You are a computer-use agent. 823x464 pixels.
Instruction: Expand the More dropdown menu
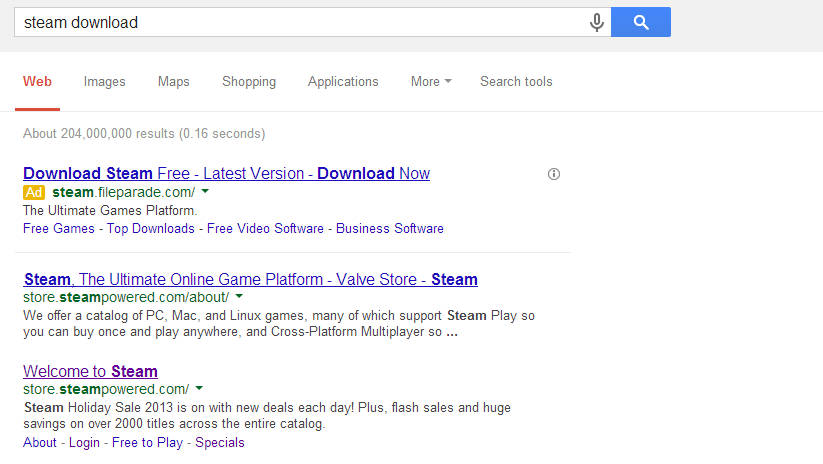[431, 82]
